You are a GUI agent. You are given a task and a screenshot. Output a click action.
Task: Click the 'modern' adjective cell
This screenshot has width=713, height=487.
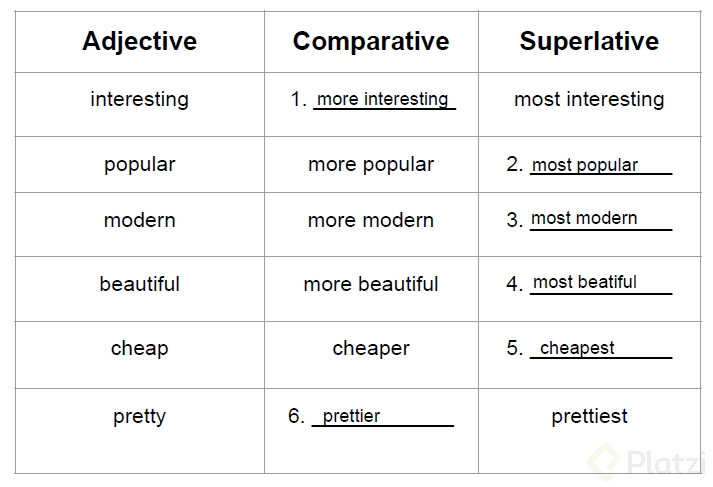point(139,220)
